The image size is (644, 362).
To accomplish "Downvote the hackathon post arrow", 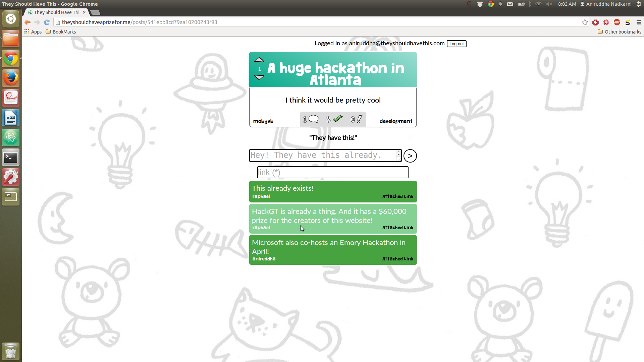I will coord(259,77).
